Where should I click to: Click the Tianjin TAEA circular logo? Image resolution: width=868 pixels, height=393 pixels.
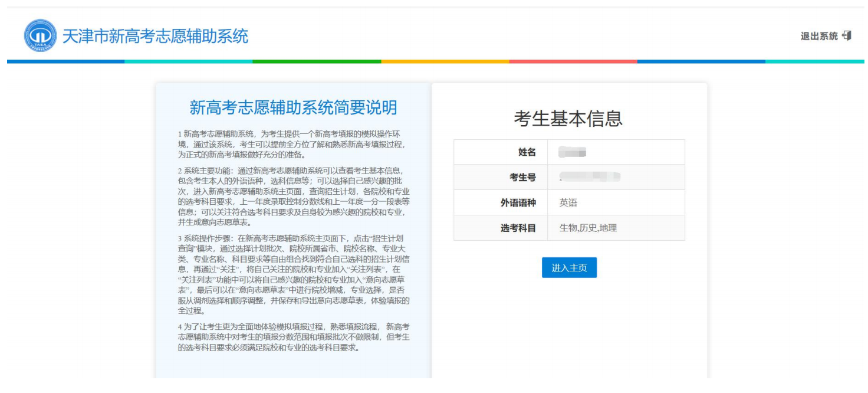click(40, 35)
